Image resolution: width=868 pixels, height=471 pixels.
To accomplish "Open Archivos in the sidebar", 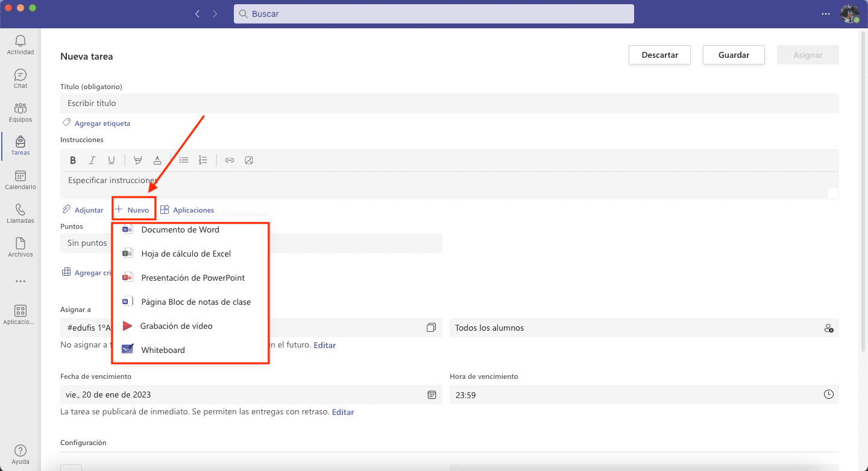I will point(20,247).
